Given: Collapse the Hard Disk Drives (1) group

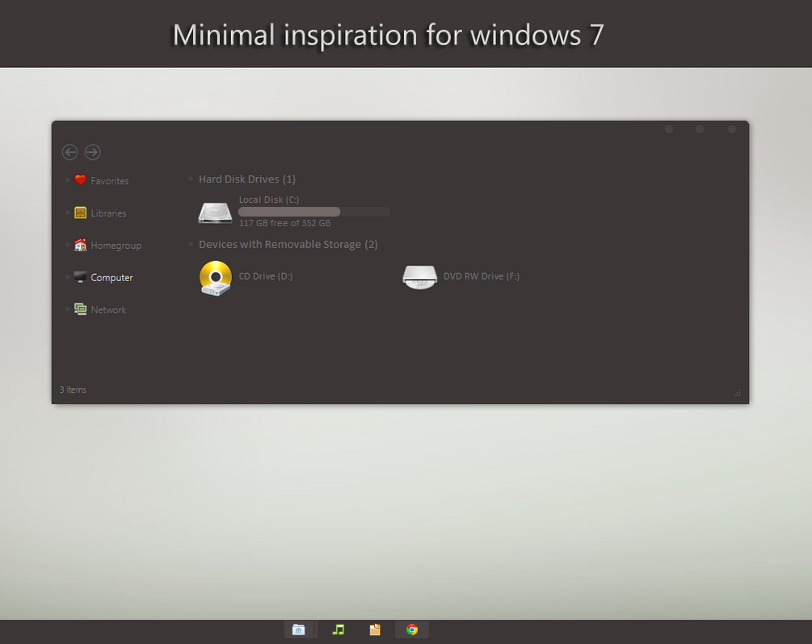Looking at the screenshot, I should point(191,179).
